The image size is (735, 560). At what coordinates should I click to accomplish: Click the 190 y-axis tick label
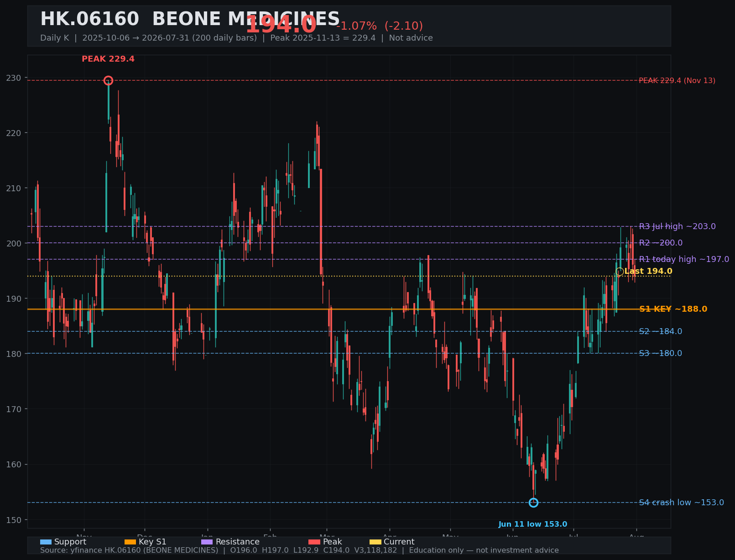click(13, 299)
